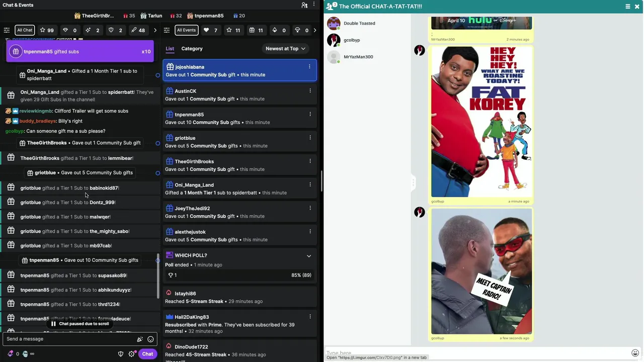Open Chat & Events panel three-dot menu
The width and height of the screenshot is (644, 362).
(x=314, y=5)
